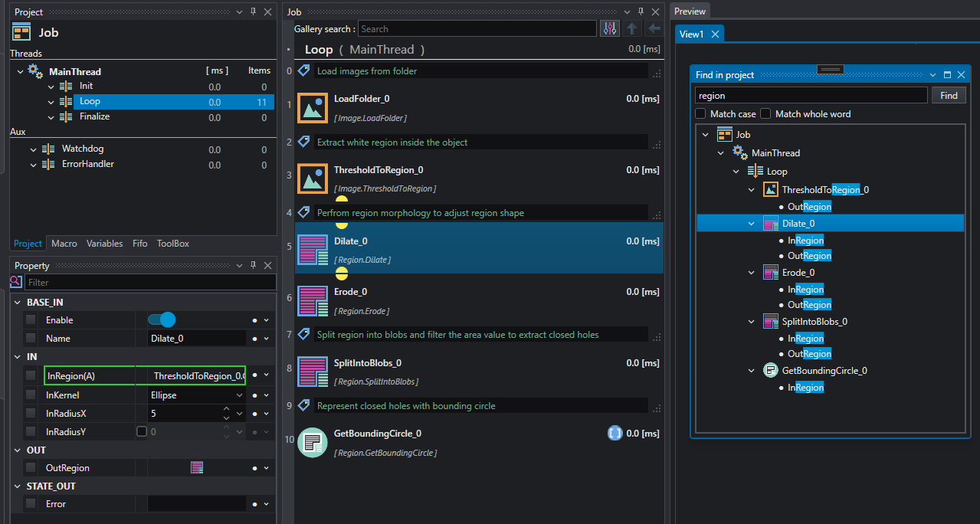Close the View1 tab
Viewport: 980px width, 524px height.
[715, 34]
